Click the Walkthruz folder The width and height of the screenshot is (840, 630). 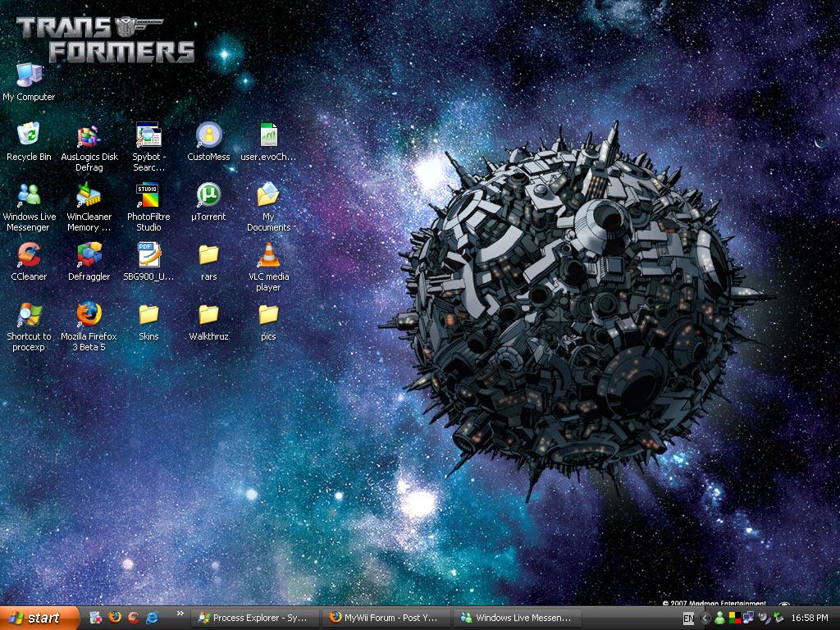click(208, 314)
